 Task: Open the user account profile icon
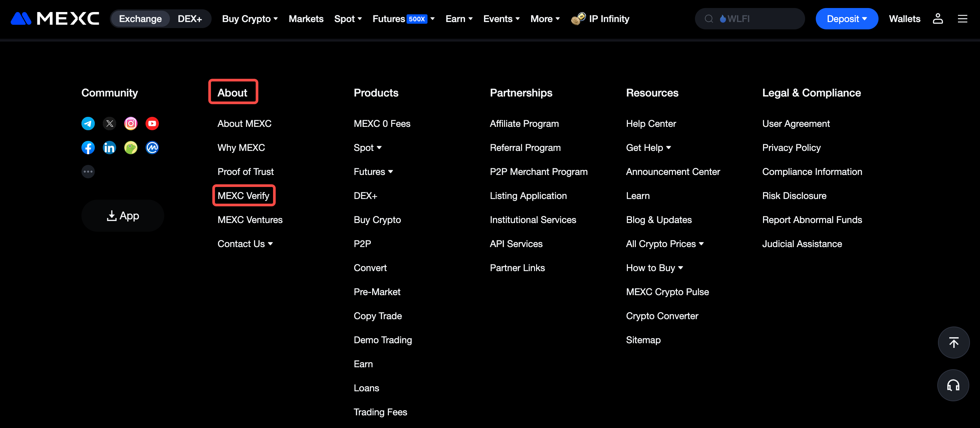coord(938,19)
